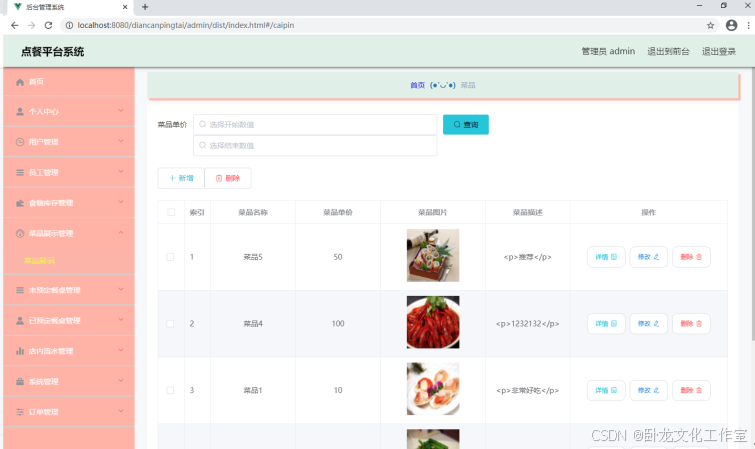
Task: Click the browser reload icon
Action: [x=48, y=25]
